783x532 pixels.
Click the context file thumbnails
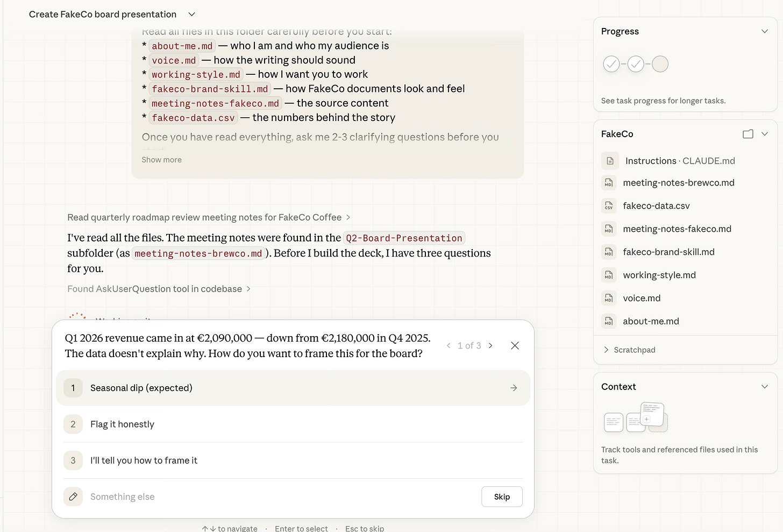click(636, 417)
